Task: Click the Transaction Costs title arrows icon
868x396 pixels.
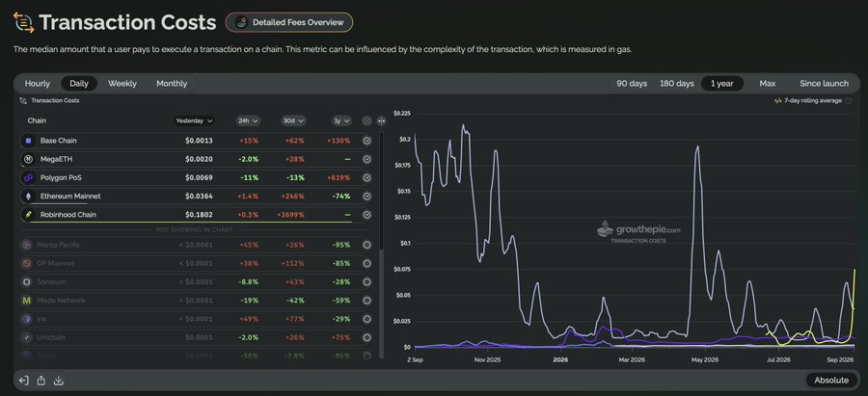Action: tap(23, 23)
